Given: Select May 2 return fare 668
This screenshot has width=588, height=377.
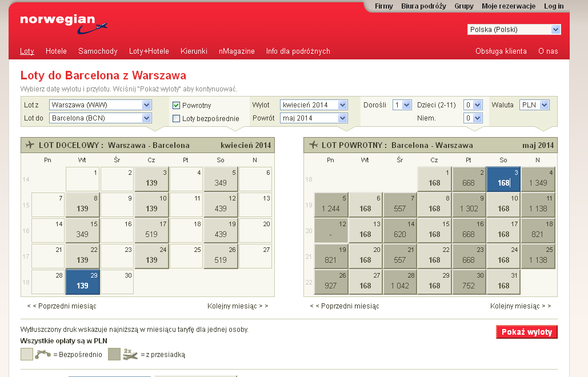Looking at the screenshot, I should (469, 179).
